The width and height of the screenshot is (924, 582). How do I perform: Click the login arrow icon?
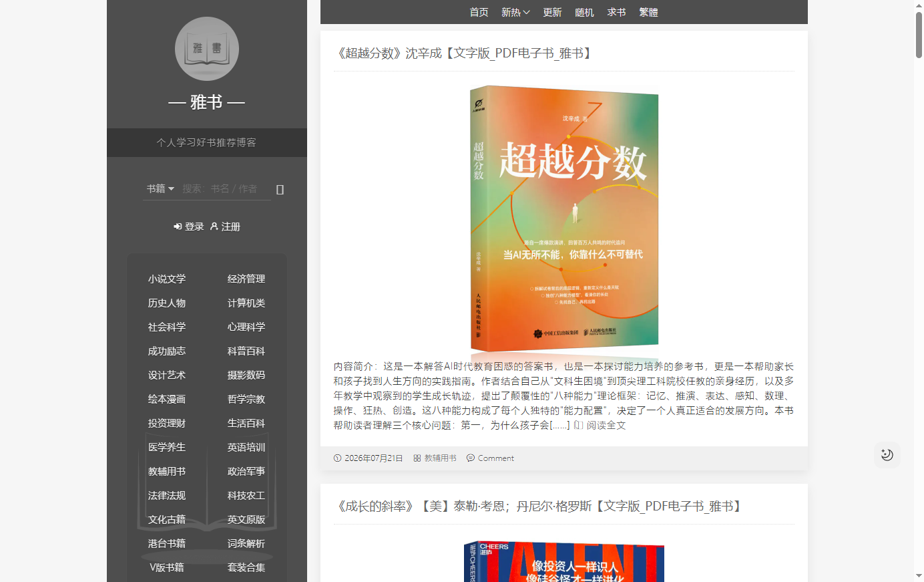click(178, 227)
